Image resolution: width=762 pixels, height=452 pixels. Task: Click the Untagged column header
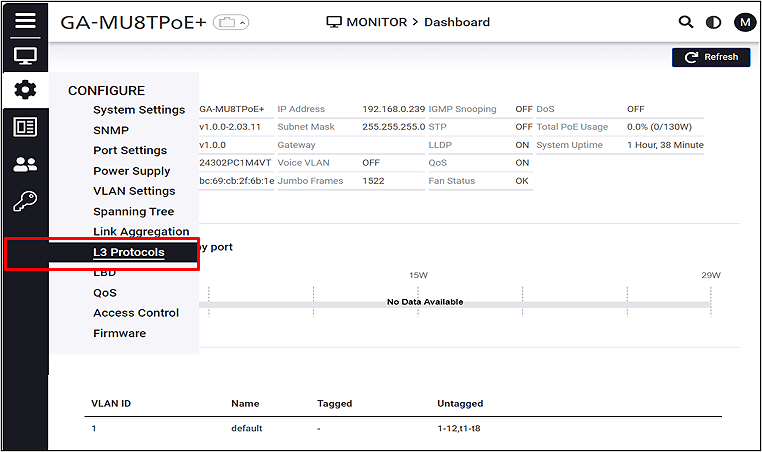[460, 403]
